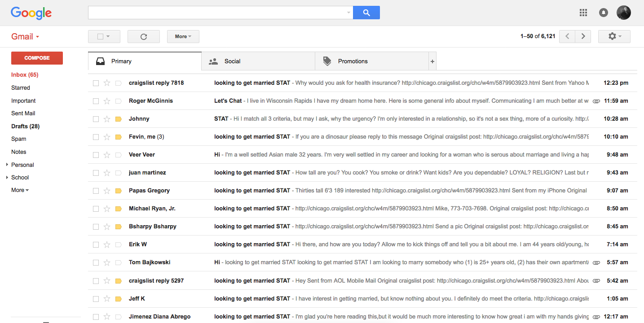Expand the Personal label
The height and width of the screenshot is (323, 644).
7,165
